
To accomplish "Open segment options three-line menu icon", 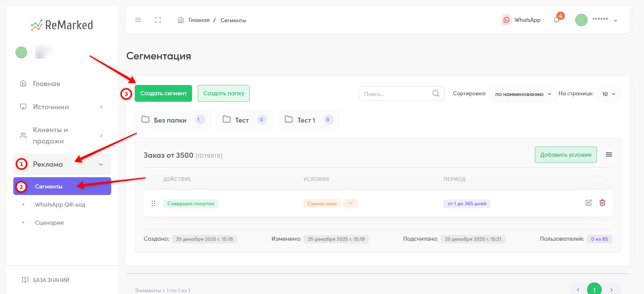I will click(x=609, y=155).
